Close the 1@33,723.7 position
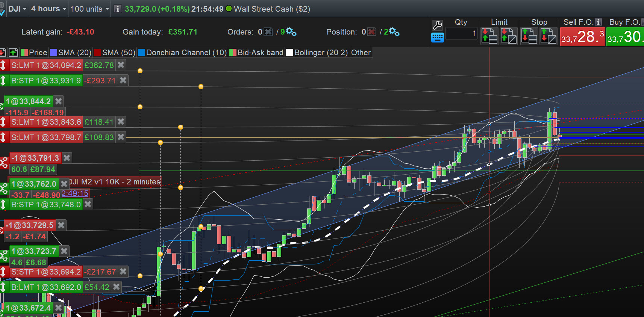Screen dimensions: 644x317 point(64,251)
